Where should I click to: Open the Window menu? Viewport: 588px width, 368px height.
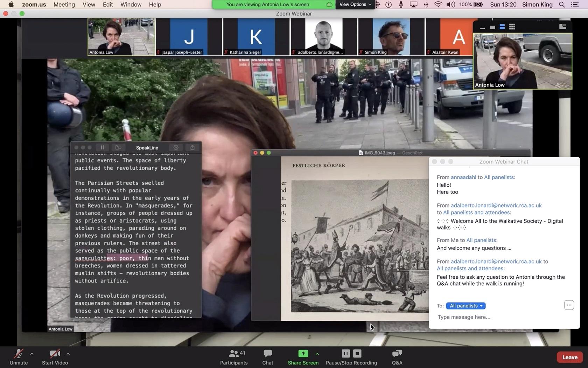(131, 5)
